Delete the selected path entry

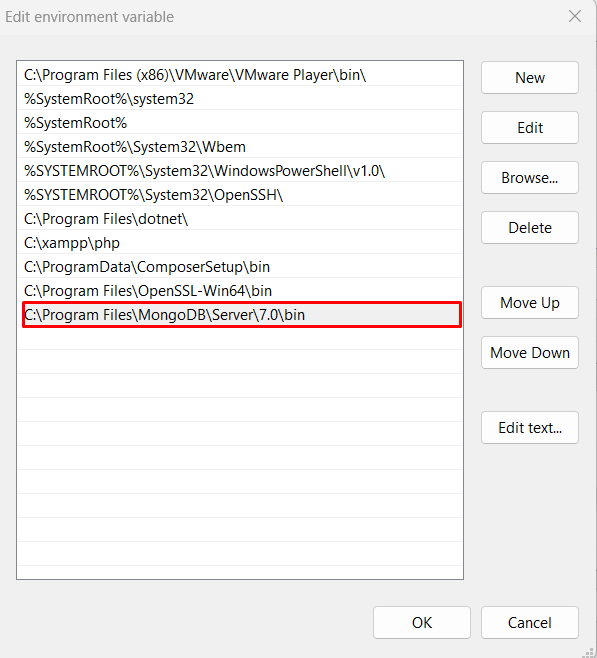tap(530, 227)
